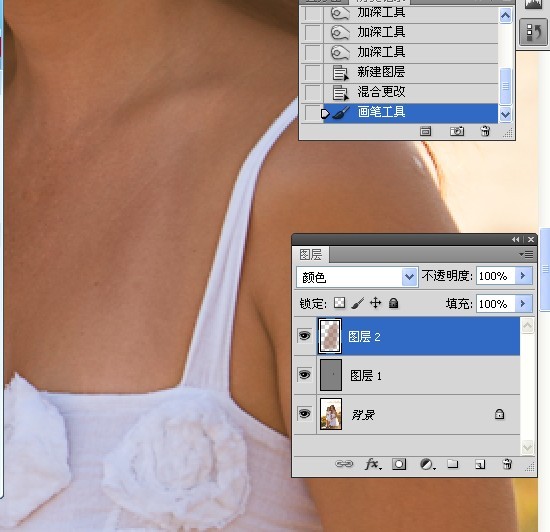Select the 图层 2 layer name

click(364, 337)
